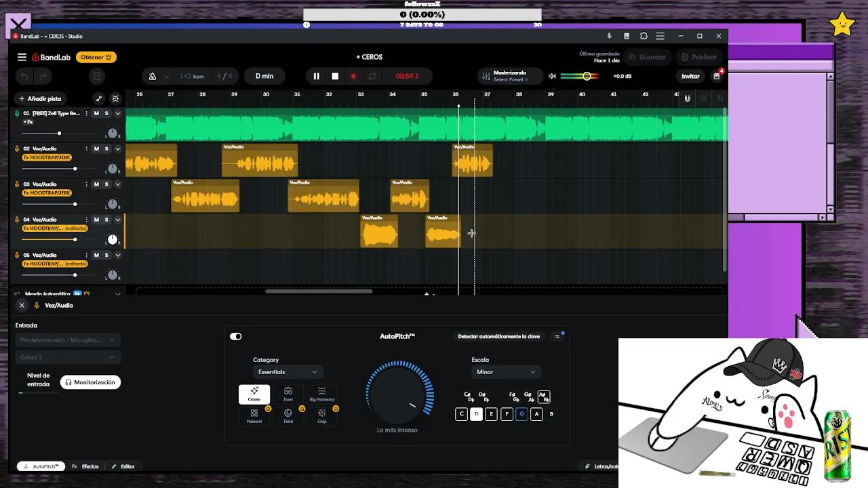Toggle the A#/Bb note key

[543, 396]
